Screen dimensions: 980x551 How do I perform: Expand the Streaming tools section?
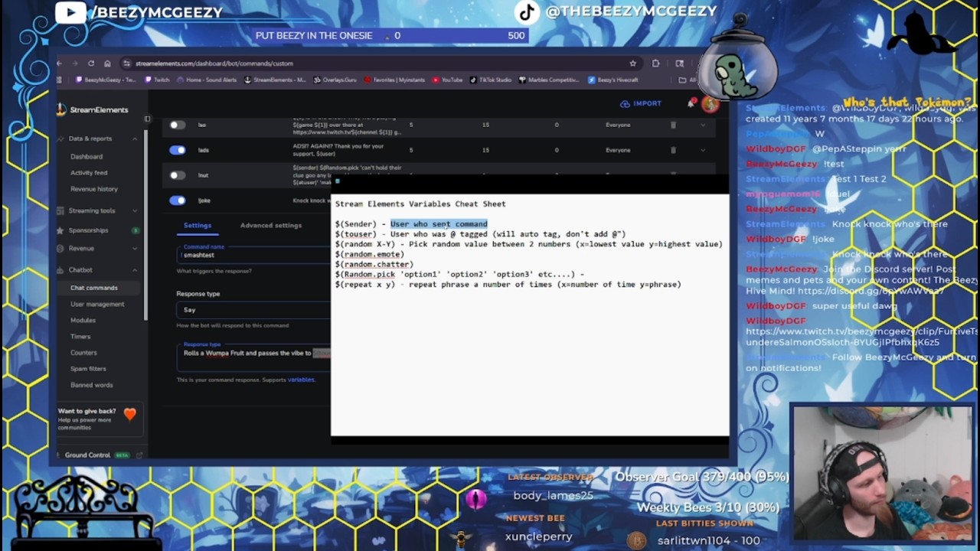coord(135,210)
